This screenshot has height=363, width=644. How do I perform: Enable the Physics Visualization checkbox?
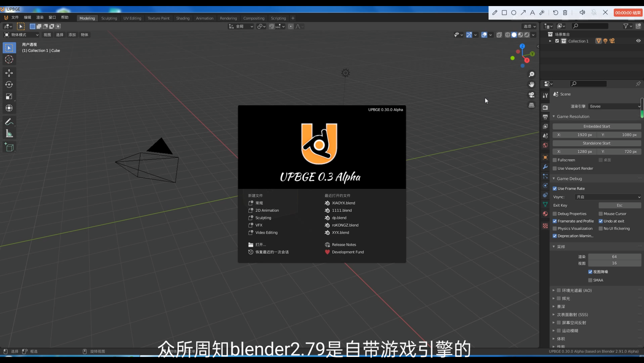point(555,229)
